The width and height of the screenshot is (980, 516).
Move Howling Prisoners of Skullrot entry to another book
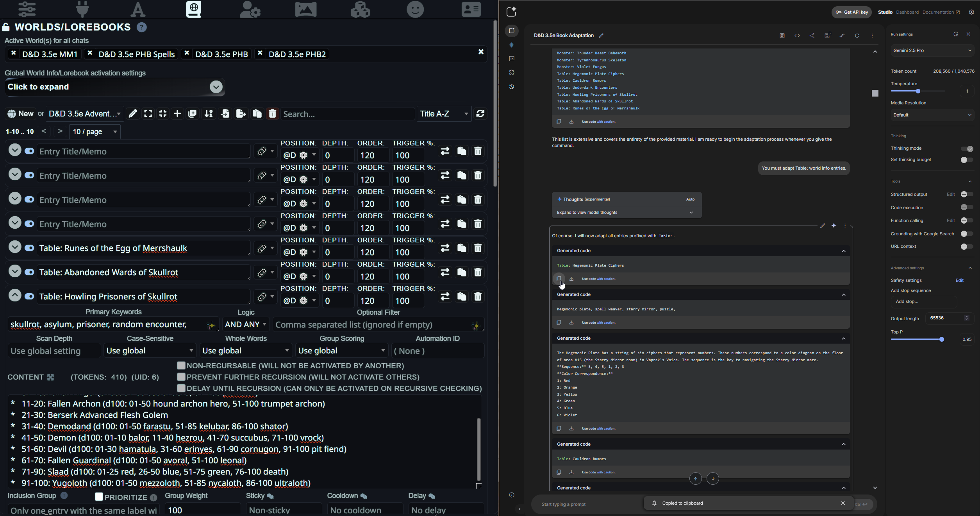pos(445,297)
